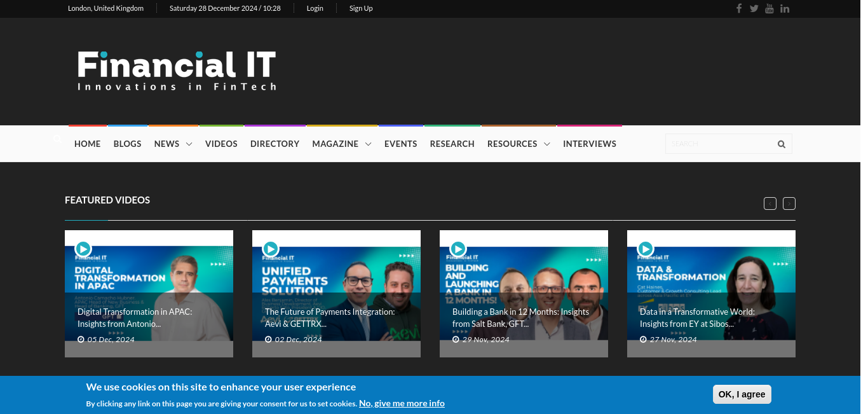
Task: Open the YouTube social icon
Action: (x=770, y=8)
